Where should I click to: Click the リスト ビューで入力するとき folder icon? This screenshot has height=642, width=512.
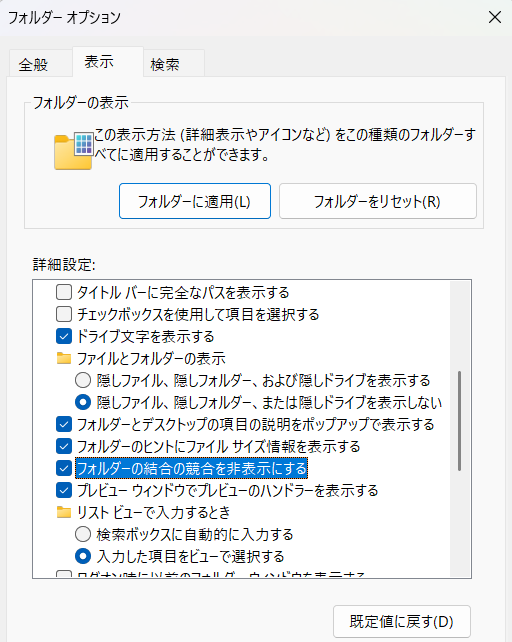tap(64, 512)
